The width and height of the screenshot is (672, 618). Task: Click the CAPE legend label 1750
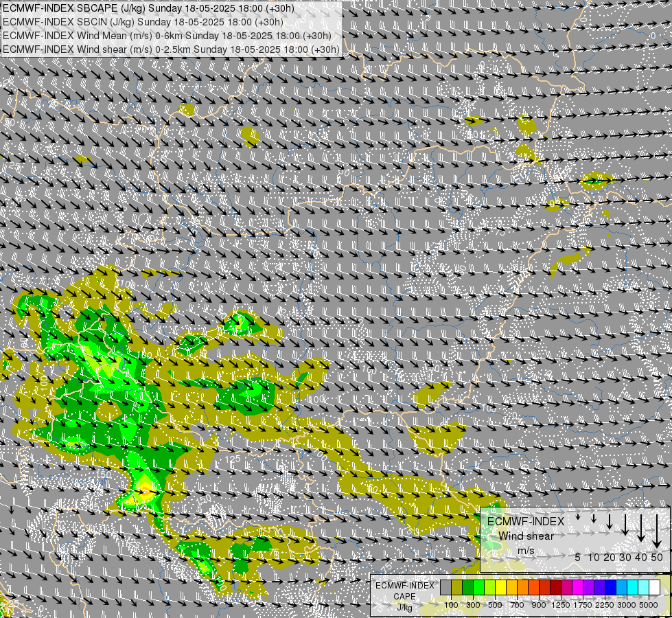[583, 605]
